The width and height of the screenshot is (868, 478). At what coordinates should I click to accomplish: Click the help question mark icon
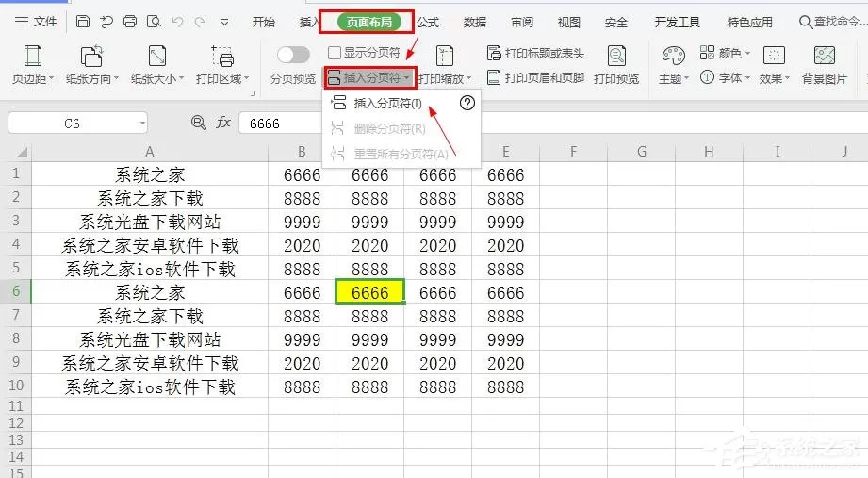[x=467, y=103]
